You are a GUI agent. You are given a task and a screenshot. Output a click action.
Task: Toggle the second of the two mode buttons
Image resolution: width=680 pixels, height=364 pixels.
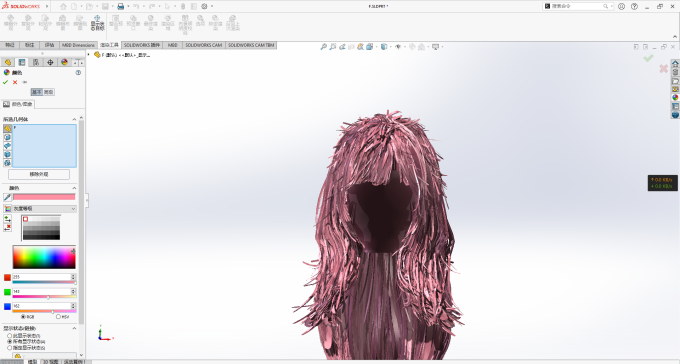click(x=49, y=92)
